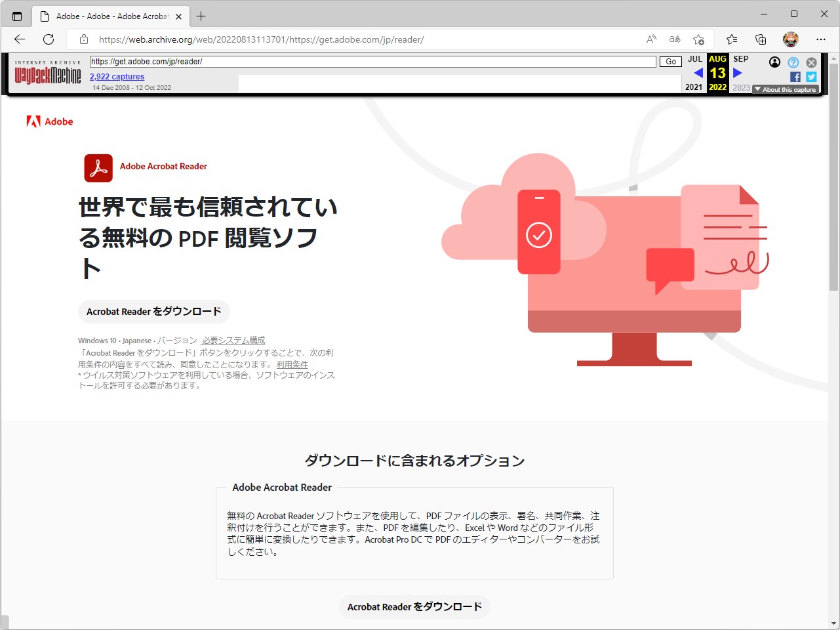840x630 pixels.
Task: Click the browser profile avatar
Action: (791, 39)
